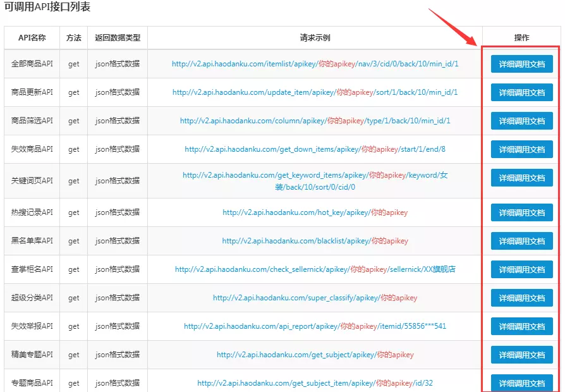Open 详细调用文档 for 黑名单库API
The height and width of the screenshot is (392, 565).
click(521, 242)
